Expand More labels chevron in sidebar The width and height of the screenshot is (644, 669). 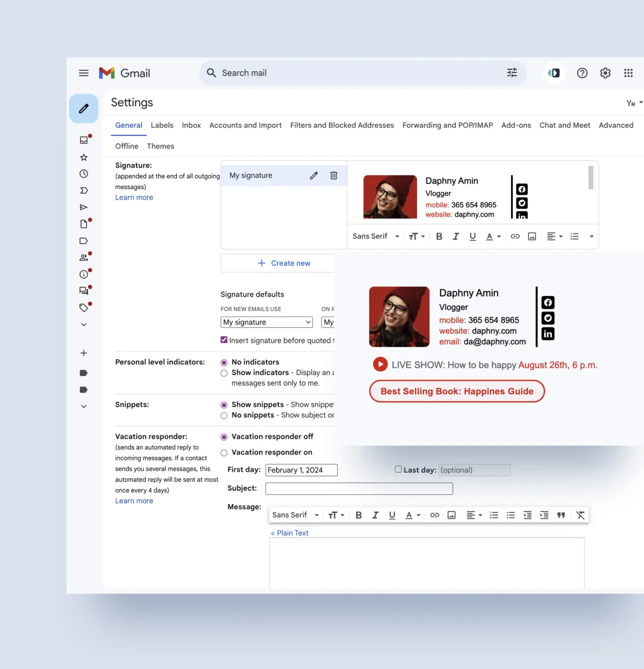[84, 325]
